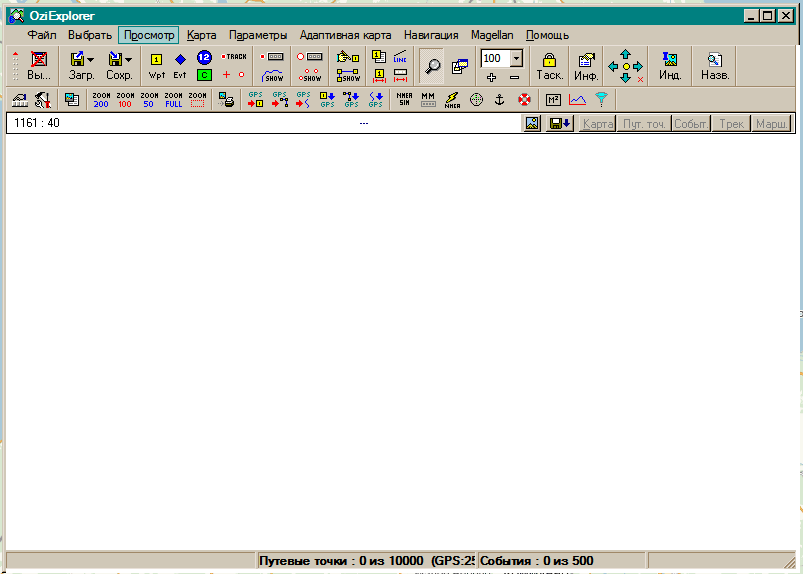Click the zoom level field showing 100
Viewport: 803px width, 574px height.
click(495, 58)
